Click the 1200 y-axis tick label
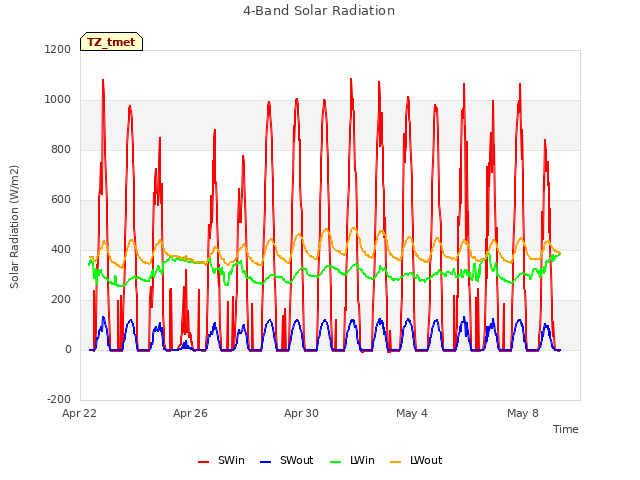This screenshot has height=480, width=640. (x=58, y=49)
